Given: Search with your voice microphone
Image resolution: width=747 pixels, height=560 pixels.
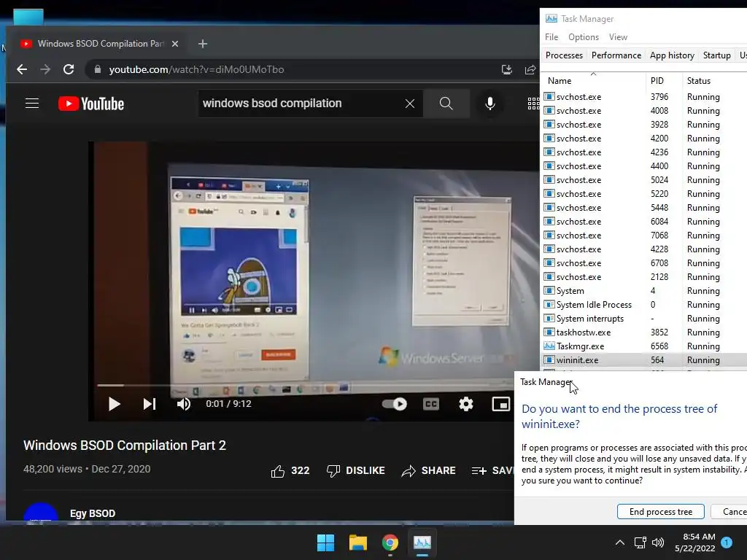Looking at the screenshot, I should [x=489, y=104].
